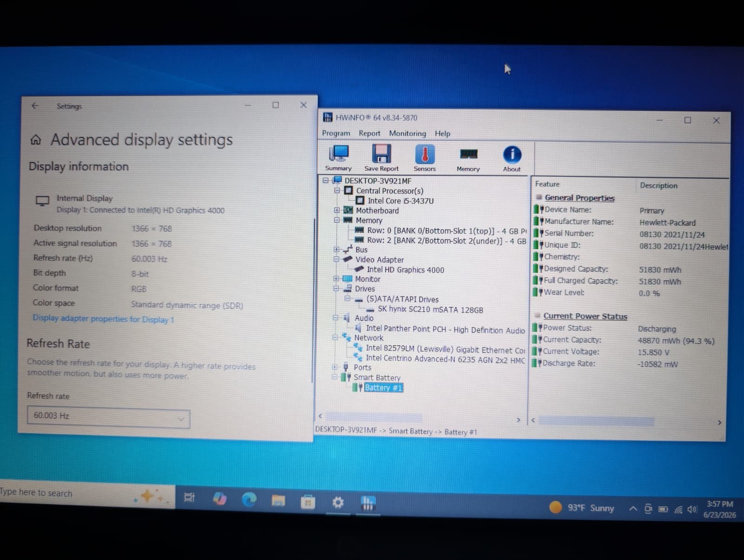The width and height of the screenshot is (744, 560).
Task: Select SK hynix SC210 mSATA 128GB drive
Action: [x=430, y=309]
